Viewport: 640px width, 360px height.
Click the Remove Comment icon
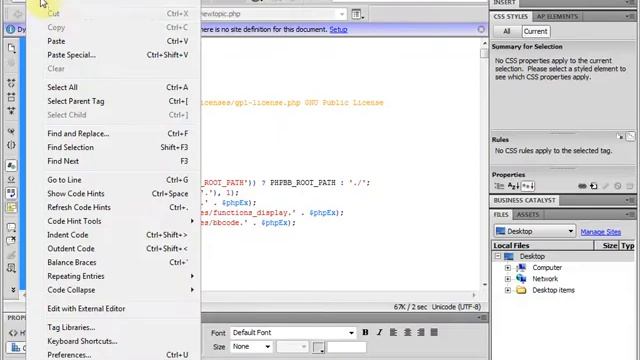pos(11,241)
